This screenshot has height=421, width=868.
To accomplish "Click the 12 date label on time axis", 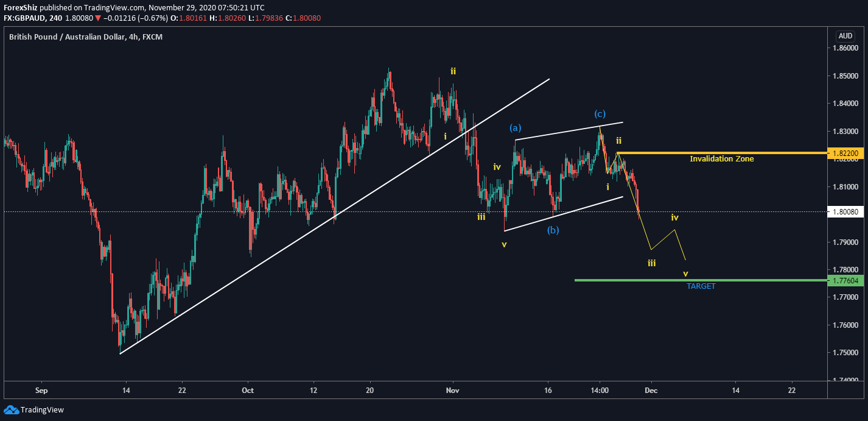I will coord(313,389).
